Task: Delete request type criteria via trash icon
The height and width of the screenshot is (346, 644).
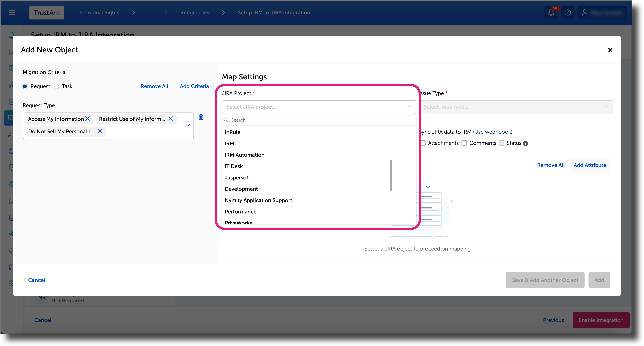Action: coord(201,117)
